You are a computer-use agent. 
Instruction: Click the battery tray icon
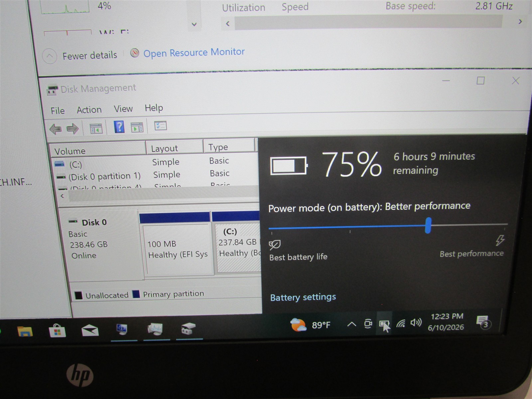point(384,324)
